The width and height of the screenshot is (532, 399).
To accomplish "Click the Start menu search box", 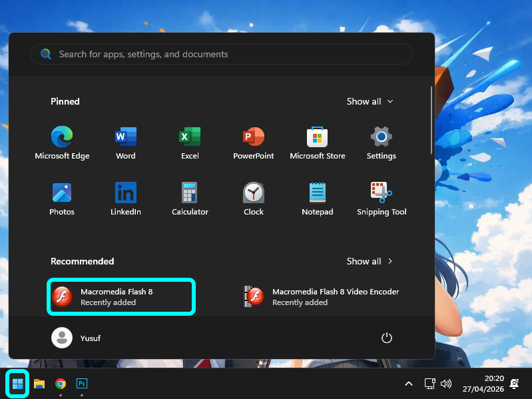I will coord(221,54).
